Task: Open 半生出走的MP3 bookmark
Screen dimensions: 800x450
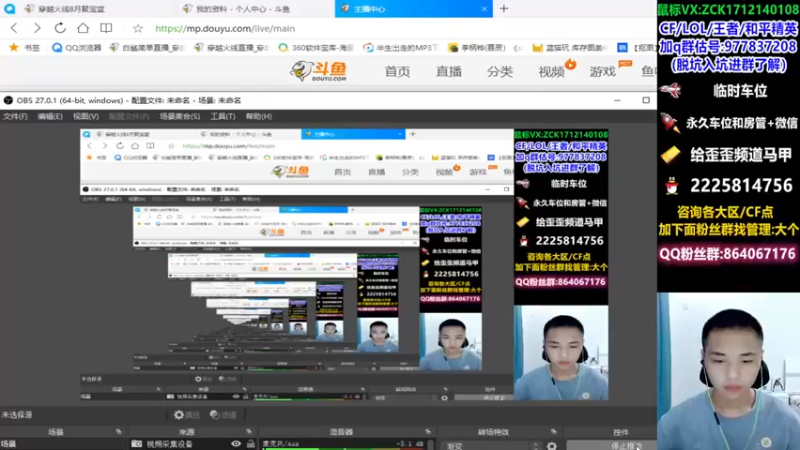Action: (x=401, y=47)
